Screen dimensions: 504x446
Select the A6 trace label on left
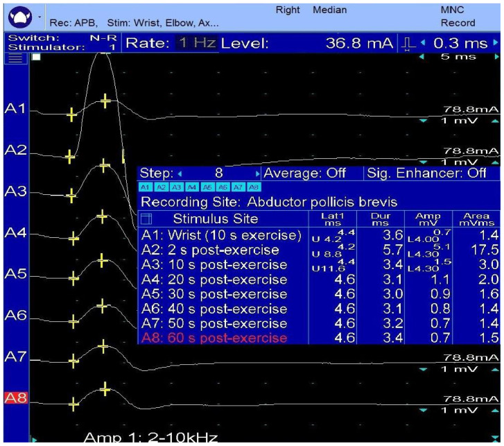pyautogui.click(x=15, y=316)
